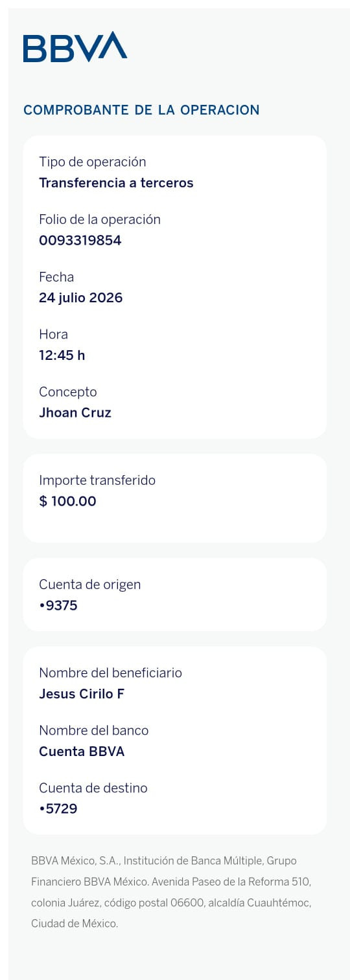
Task: Click the Cuenta de destino label
Action: 93,788
